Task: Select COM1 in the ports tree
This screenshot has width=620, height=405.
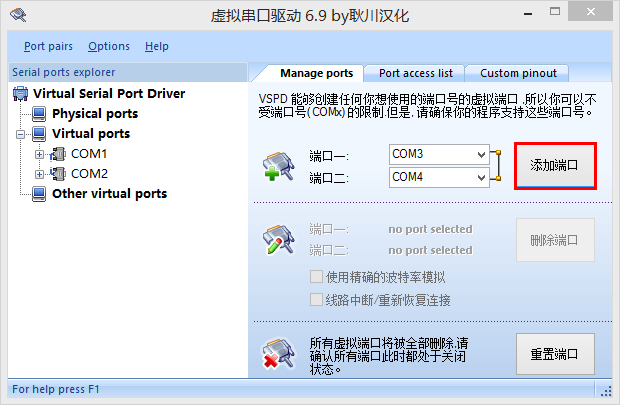Action: point(89,154)
